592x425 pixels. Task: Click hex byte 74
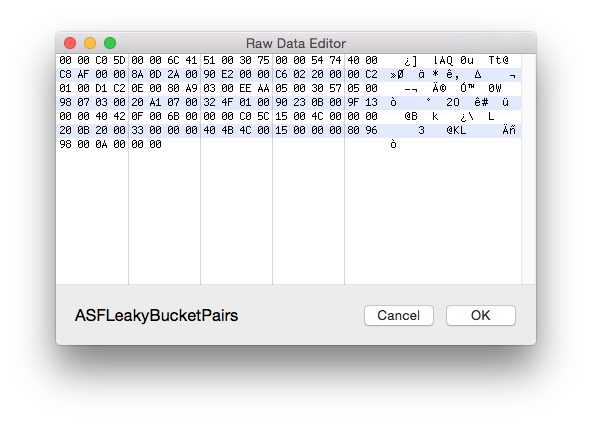pyautogui.click(x=335, y=60)
